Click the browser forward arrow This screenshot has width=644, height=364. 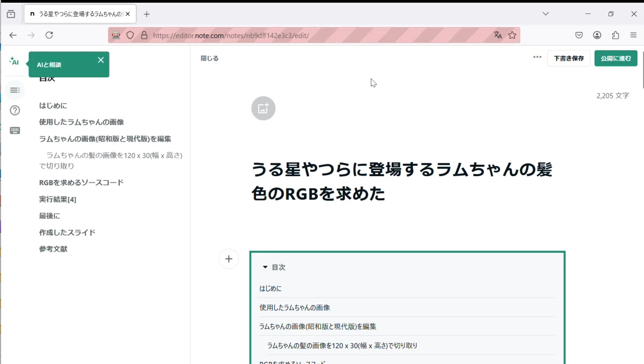tap(31, 35)
